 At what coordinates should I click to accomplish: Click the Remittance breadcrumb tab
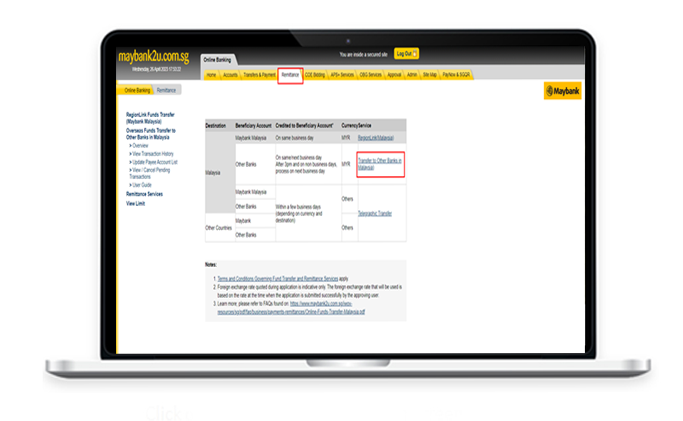pyautogui.click(x=166, y=90)
